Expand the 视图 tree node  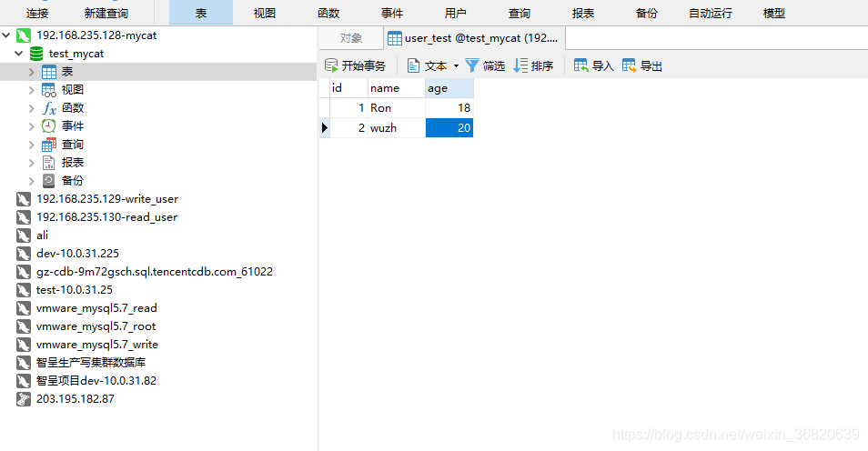32,90
